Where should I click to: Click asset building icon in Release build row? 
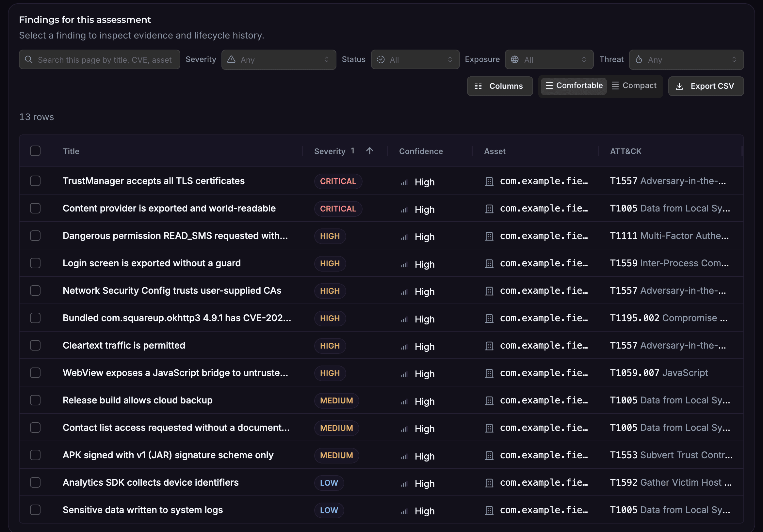coord(489,401)
